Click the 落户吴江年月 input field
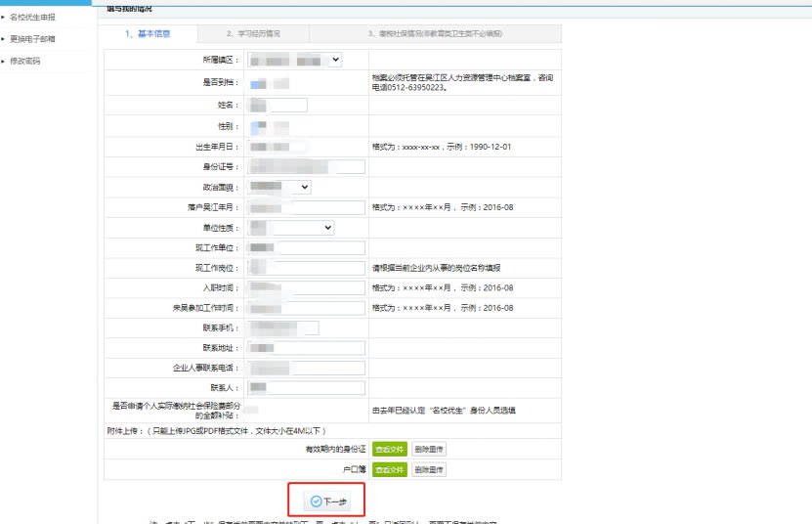812x524 pixels. (305, 207)
